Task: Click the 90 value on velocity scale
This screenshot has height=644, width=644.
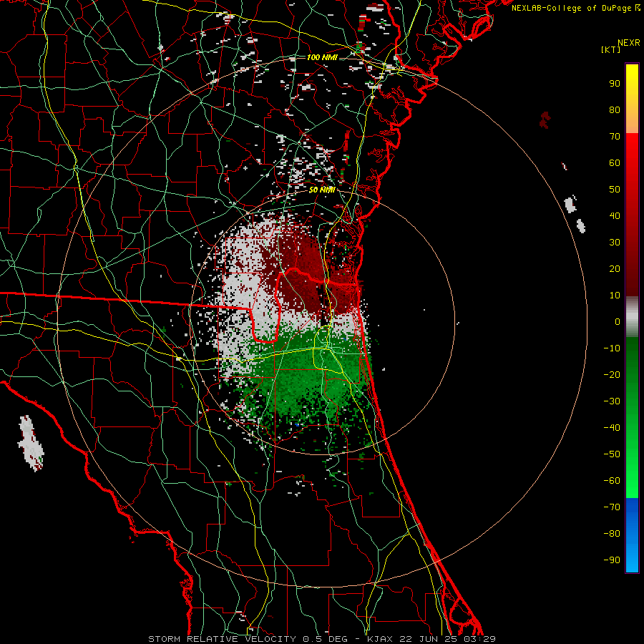Action: (x=615, y=84)
